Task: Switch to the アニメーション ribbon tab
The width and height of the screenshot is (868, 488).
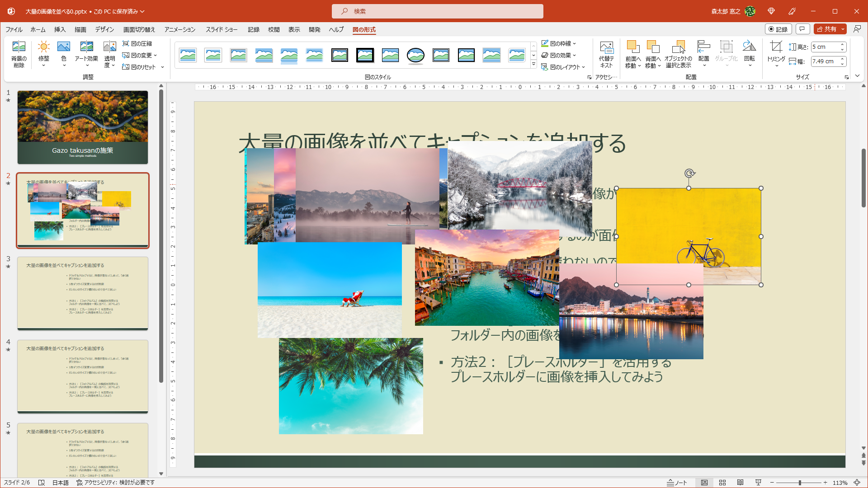Action: [x=179, y=29]
